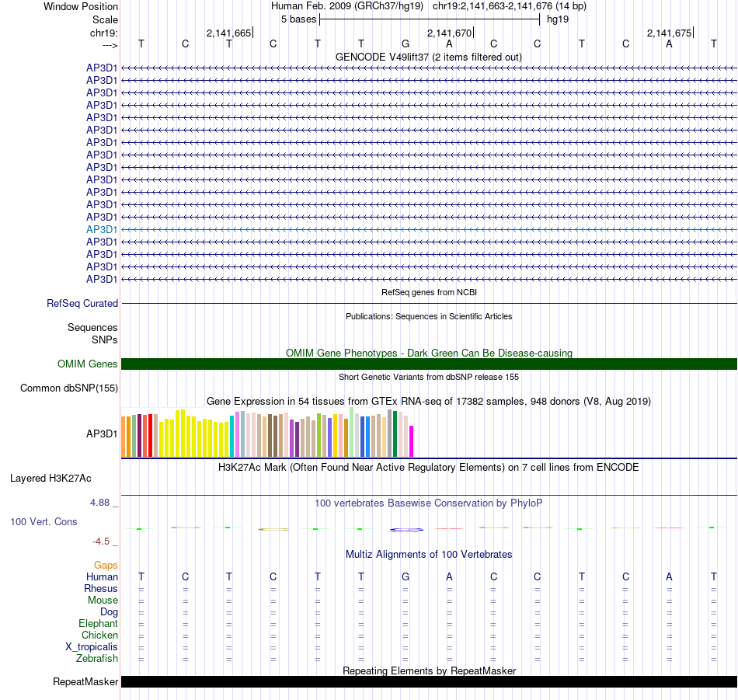Click the AP3D1 label beside the GTEx chart
Viewport: 738px width, 700px height.
point(102,434)
